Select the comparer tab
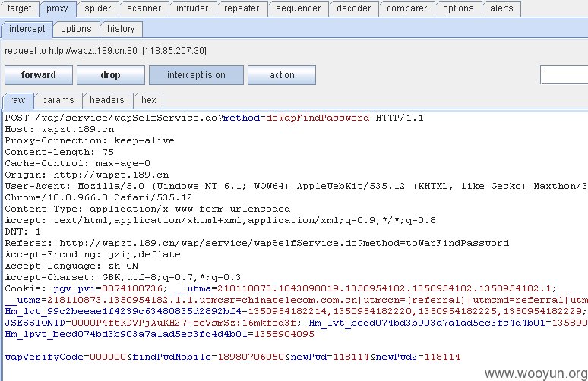The image size is (588, 381). (407, 8)
